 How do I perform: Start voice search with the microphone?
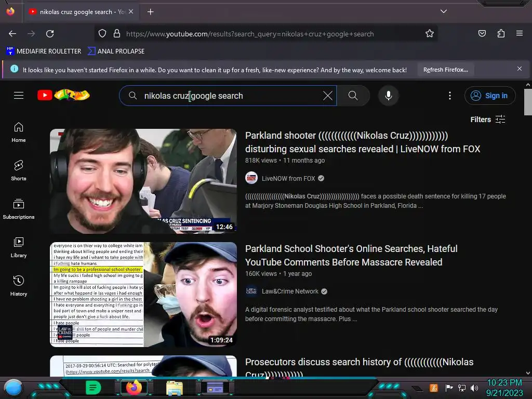[x=389, y=96]
